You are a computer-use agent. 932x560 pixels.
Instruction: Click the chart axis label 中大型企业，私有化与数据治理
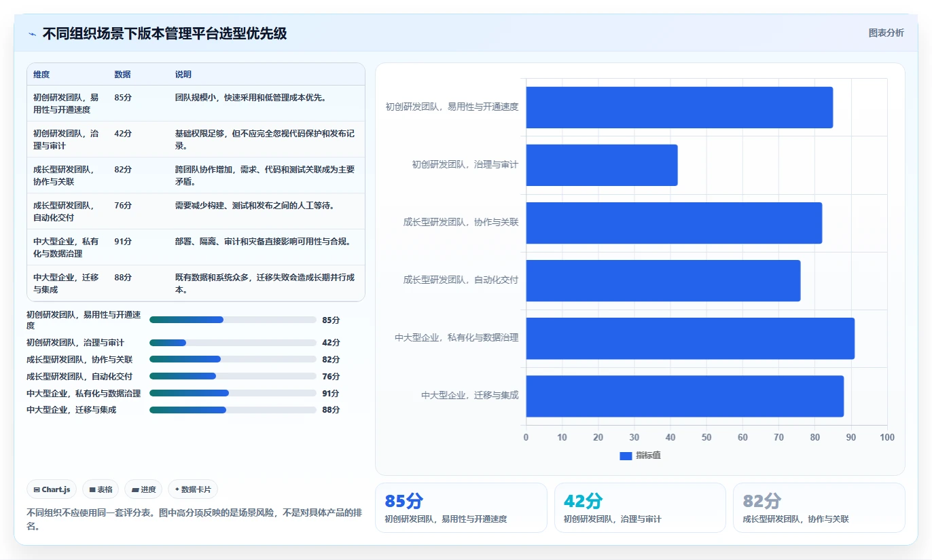pyautogui.click(x=456, y=337)
